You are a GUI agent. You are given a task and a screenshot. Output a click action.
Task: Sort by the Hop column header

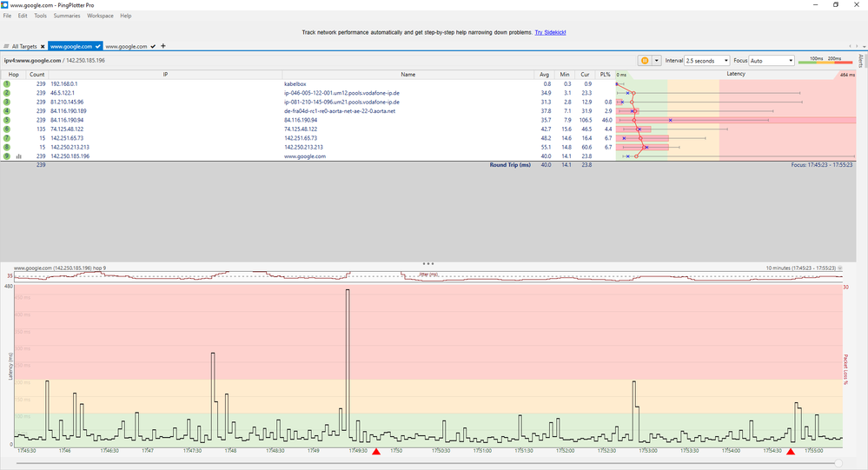point(13,74)
